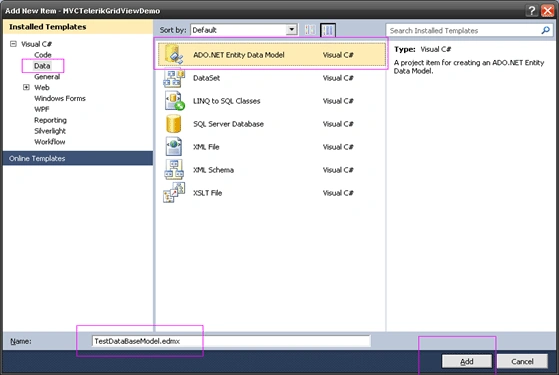Open the dialog help question mark
Viewport: 559px width, 375px height.
532,11
